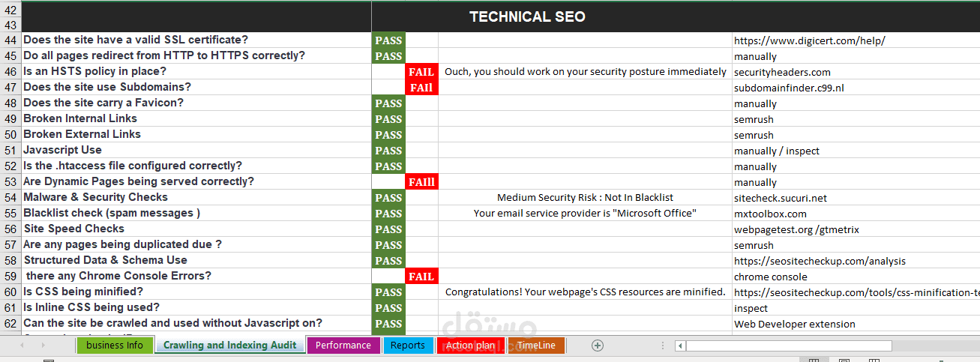980x362 pixels.
Task: Select the TECHNICAL SEO header cell
Action: pos(527,16)
